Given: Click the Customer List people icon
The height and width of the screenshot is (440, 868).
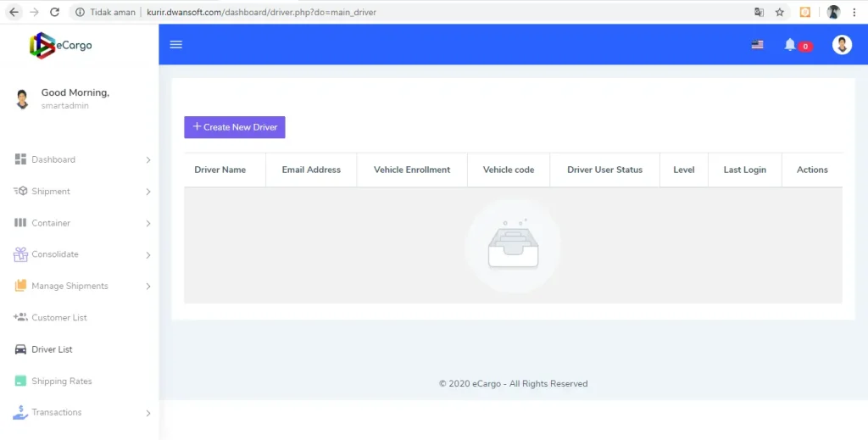Looking at the screenshot, I should tap(20, 317).
